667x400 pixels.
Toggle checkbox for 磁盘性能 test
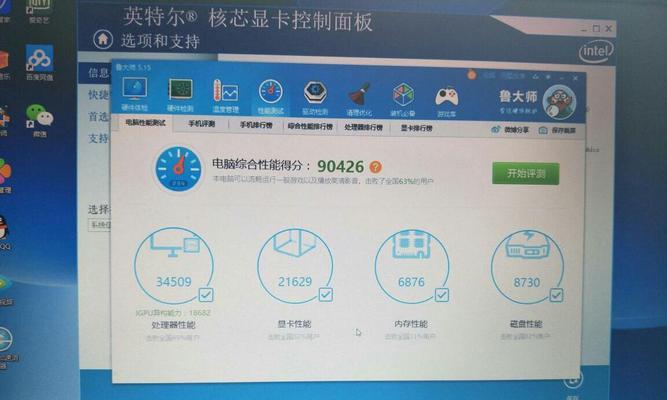click(556, 295)
